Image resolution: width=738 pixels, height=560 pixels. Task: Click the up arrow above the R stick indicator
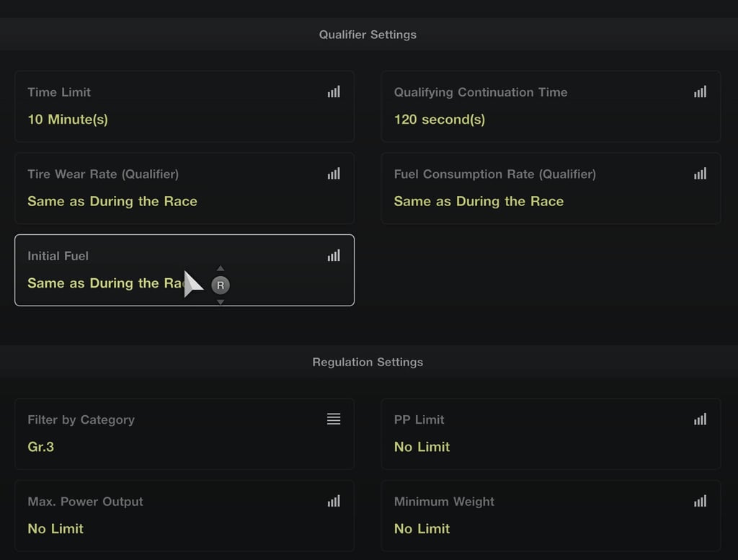221,268
